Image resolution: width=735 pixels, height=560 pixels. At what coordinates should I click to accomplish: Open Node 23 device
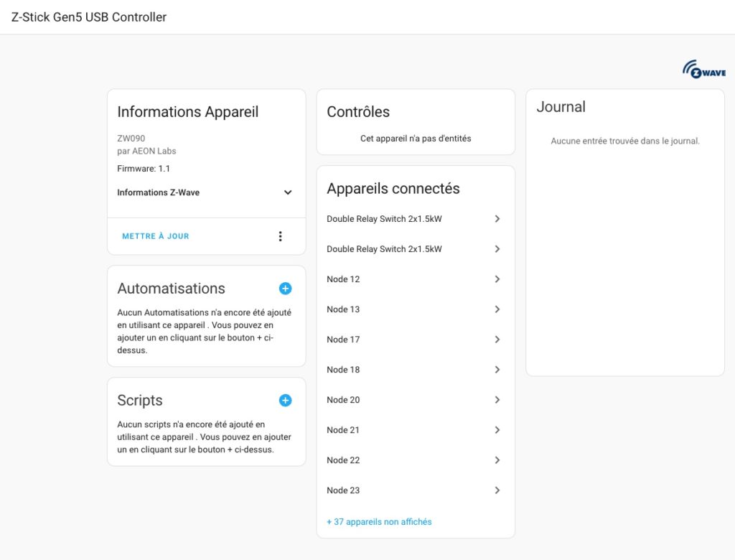pos(414,490)
